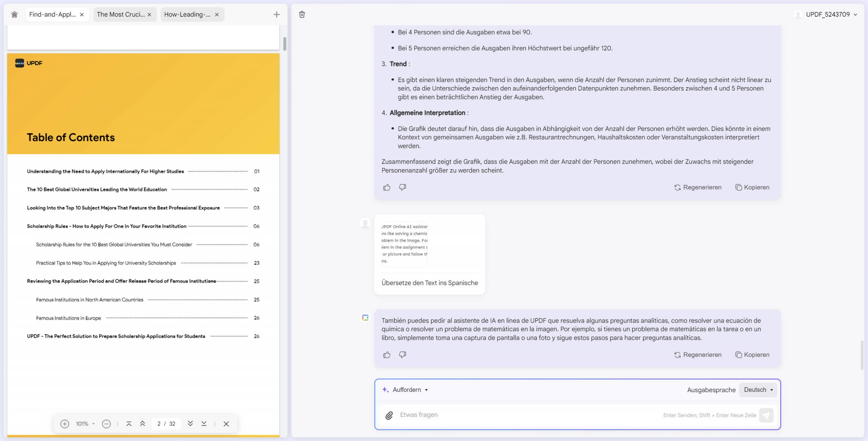Screen dimensions: 868x441
Task: Add a new tab with plus icon
Action: pyautogui.click(x=277, y=14)
